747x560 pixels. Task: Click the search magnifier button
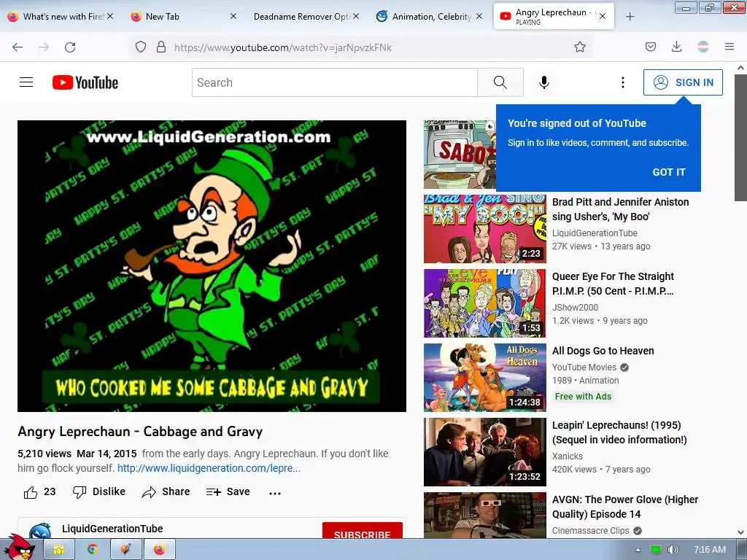(x=500, y=82)
